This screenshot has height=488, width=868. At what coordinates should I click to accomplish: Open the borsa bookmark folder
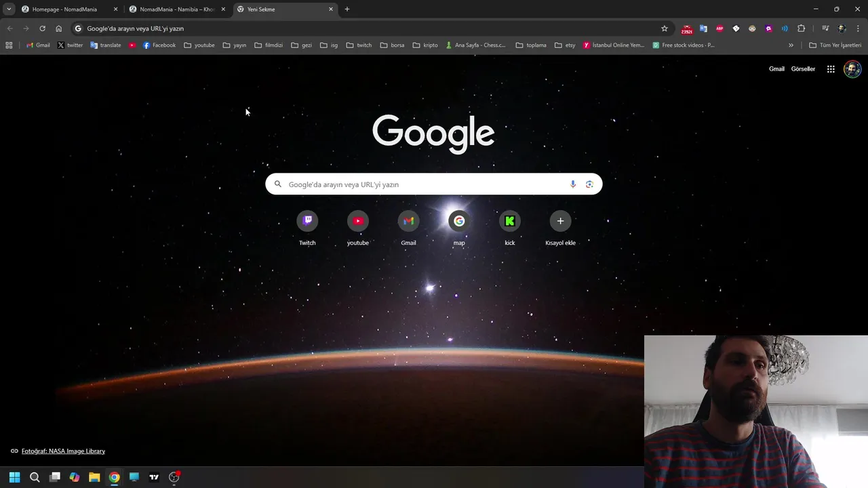click(x=393, y=45)
